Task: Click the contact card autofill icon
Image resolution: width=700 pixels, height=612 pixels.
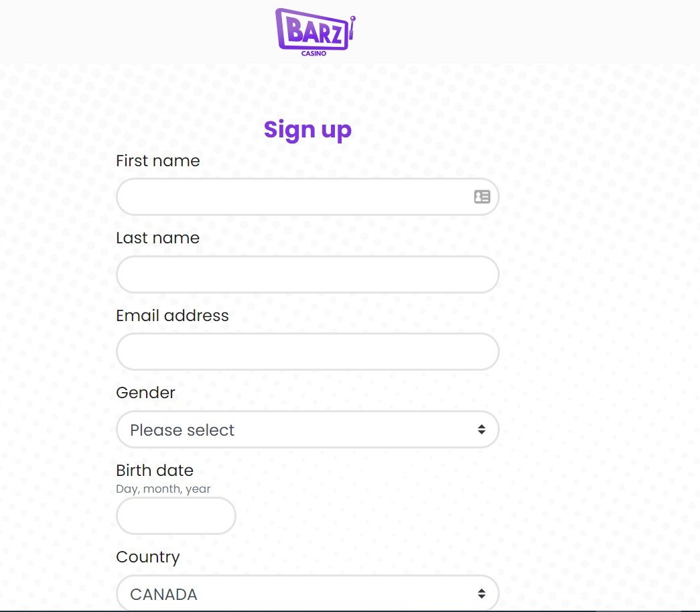Action: click(x=482, y=197)
